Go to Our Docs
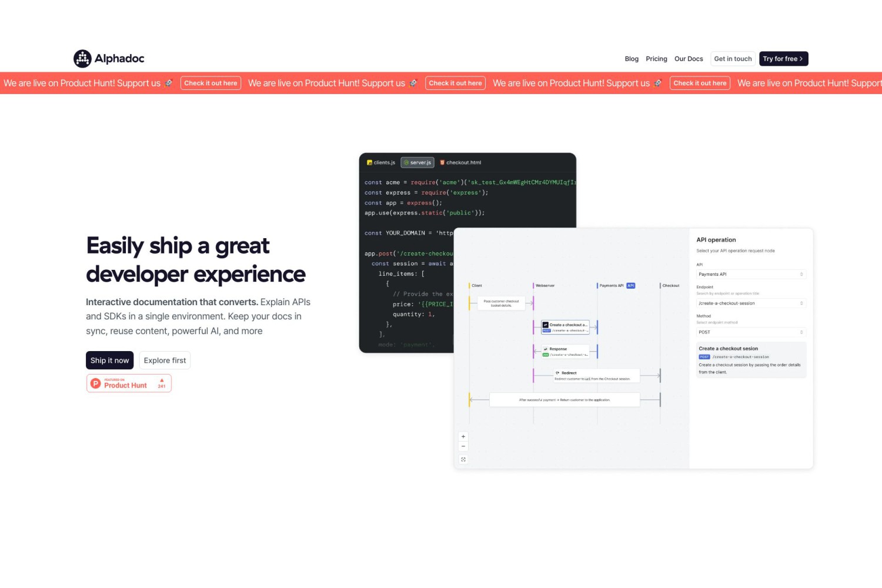The image size is (882, 588). [x=689, y=59]
